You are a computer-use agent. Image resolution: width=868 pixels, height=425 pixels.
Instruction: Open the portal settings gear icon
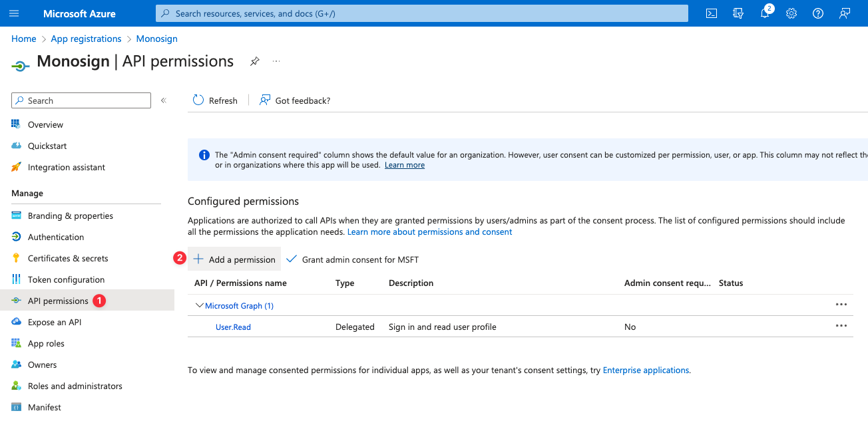(x=791, y=13)
